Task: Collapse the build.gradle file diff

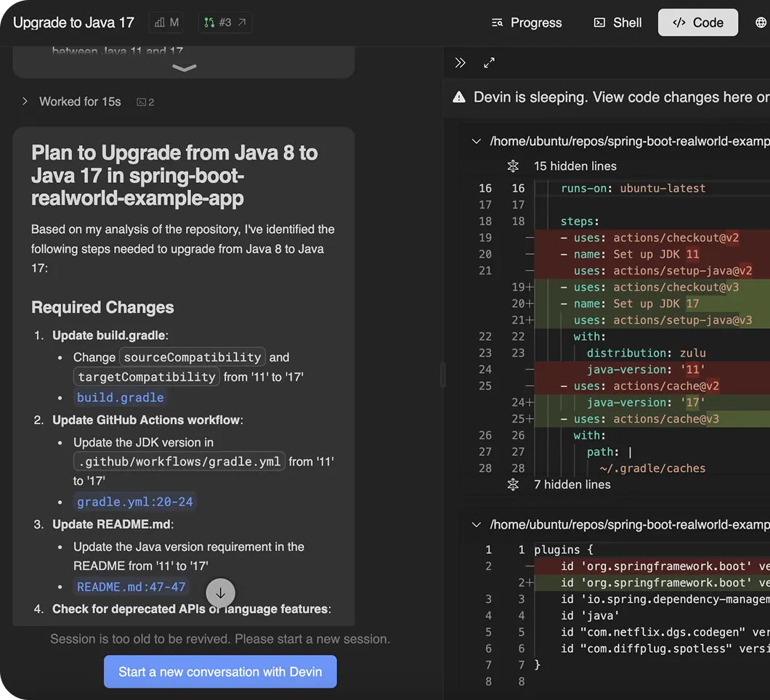Action: 476,525
